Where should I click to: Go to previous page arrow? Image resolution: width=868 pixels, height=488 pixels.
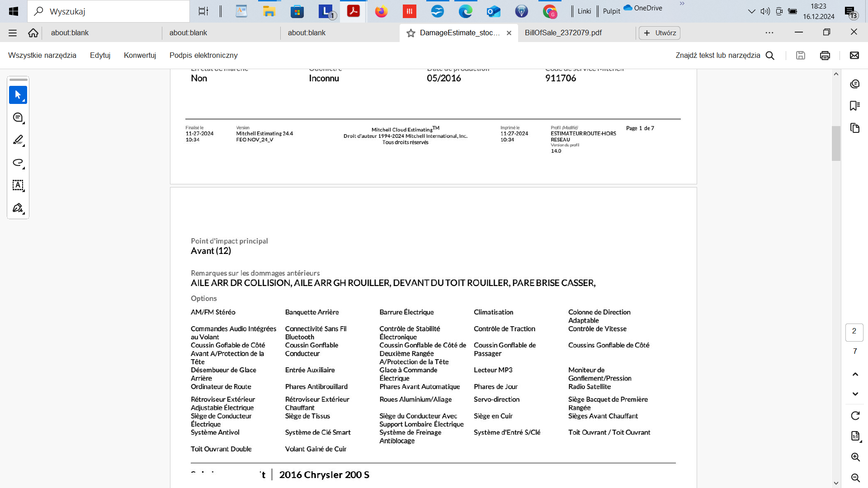tap(855, 374)
